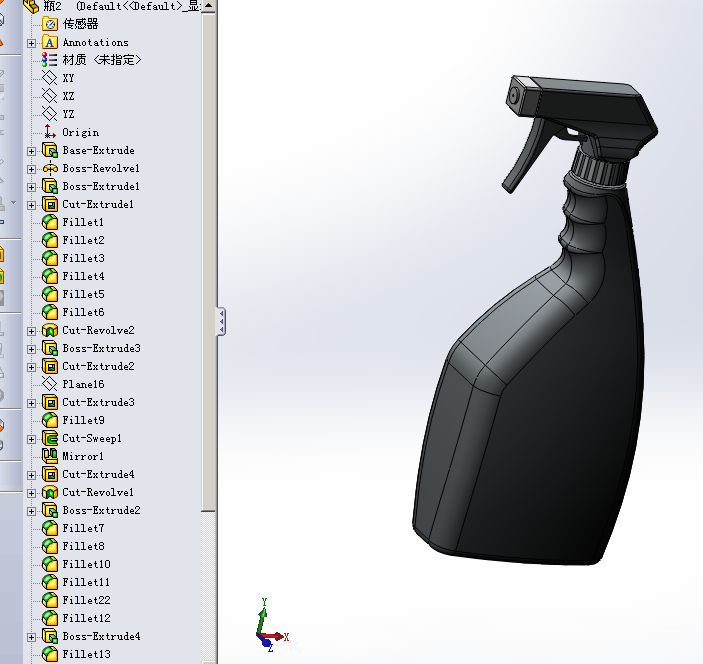
Task: Select the 'Cut-Extrude3' label
Action: coord(98,402)
